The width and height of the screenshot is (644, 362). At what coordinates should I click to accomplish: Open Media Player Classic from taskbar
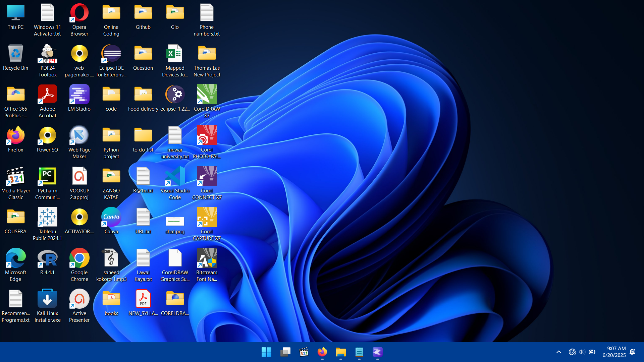coord(304,352)
